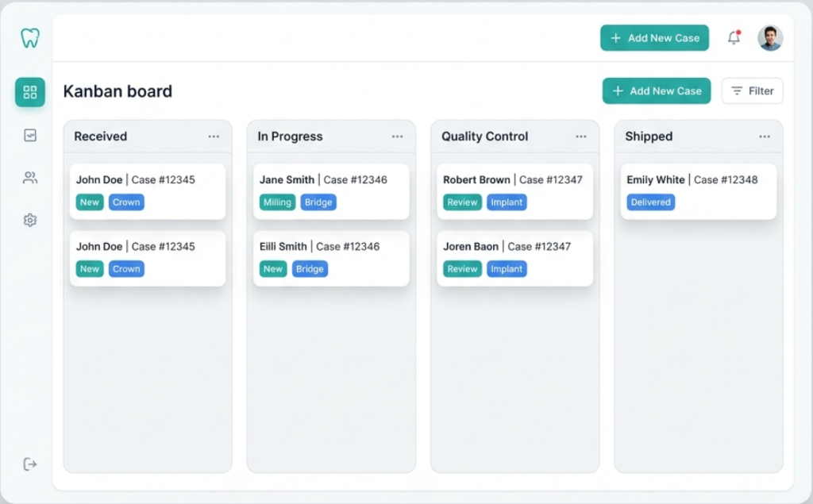Click the tooth logo icon
813x504 pixels.
[29, 37]
